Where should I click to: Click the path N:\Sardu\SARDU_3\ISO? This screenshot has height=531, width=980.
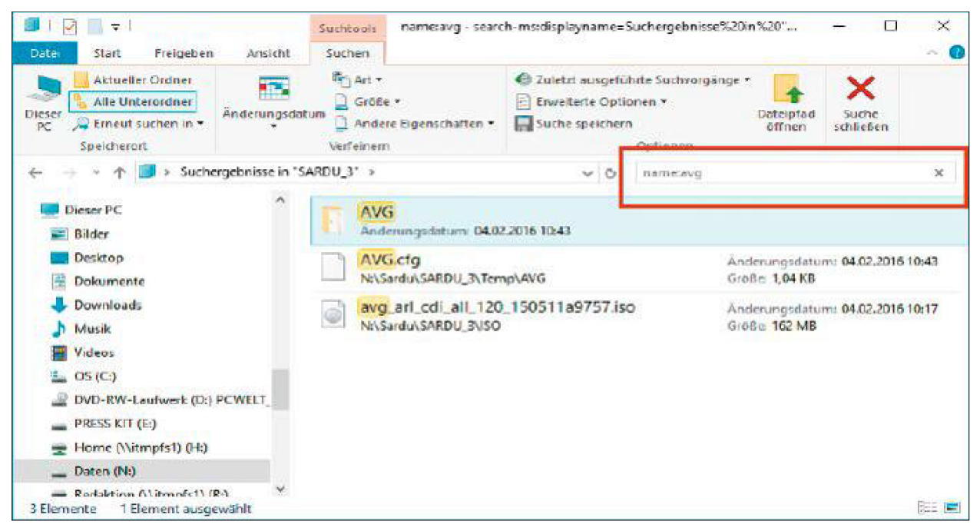431,326
